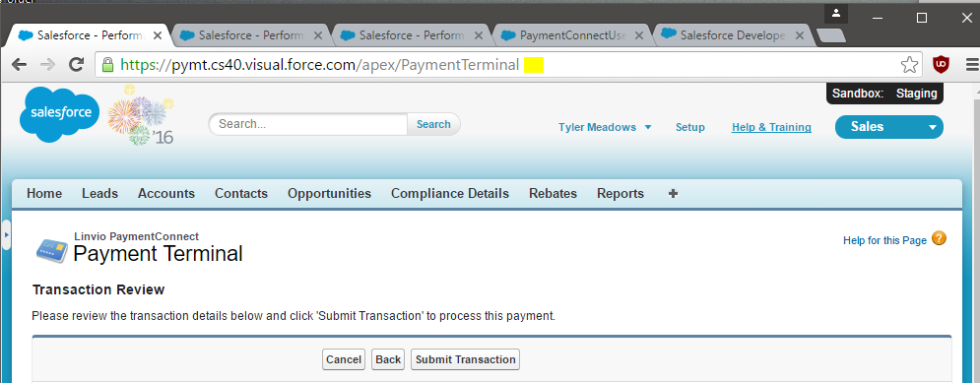Reload the page with refresh icon
Image resolution: width=980 pixels, height=383 pixels.
click(76, 64)
